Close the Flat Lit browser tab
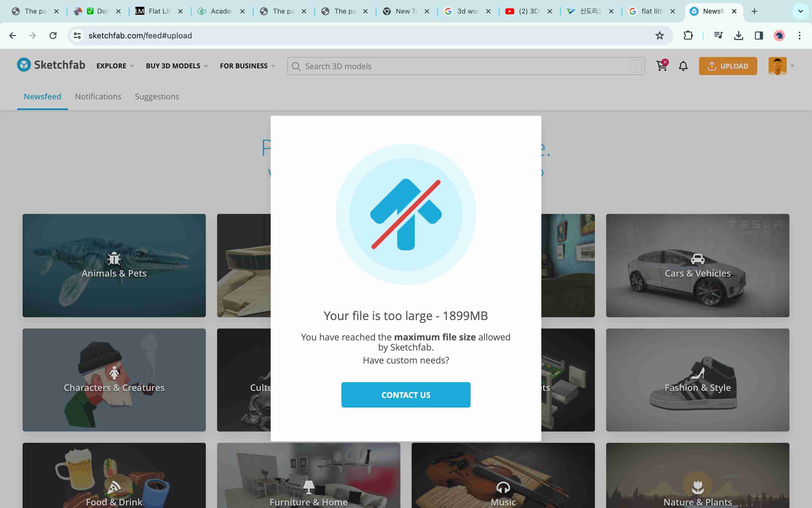The image size is (812, 508). [x=180, y=11]
